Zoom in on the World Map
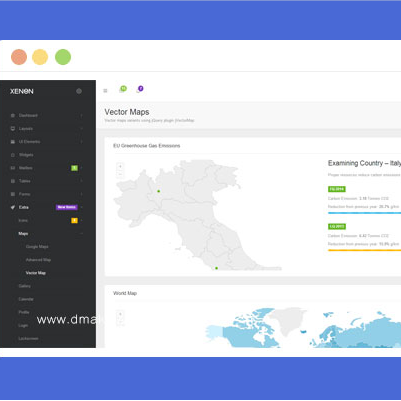Image resolution: width=401 pixels, height=401 pixels. pos(120,314)
